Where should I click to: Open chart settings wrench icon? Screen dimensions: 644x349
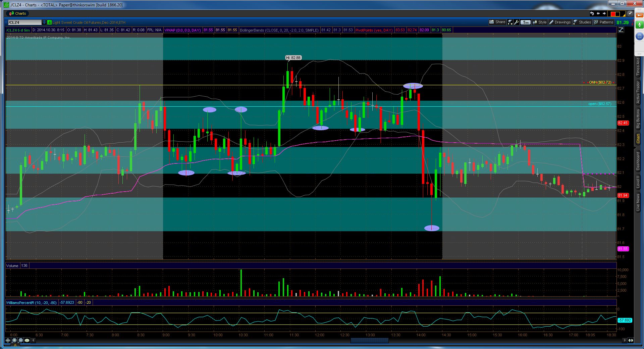[517, 22]
